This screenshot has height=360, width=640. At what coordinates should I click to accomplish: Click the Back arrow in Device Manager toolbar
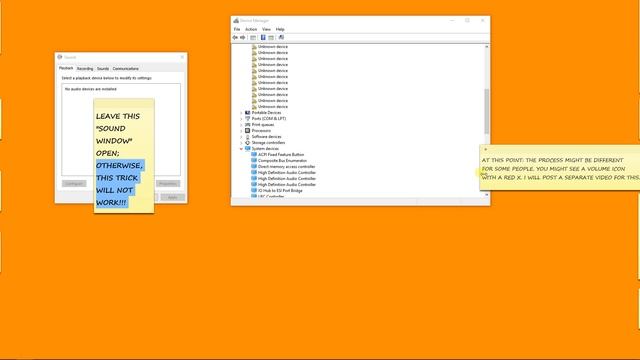click(x=235, y=38)
